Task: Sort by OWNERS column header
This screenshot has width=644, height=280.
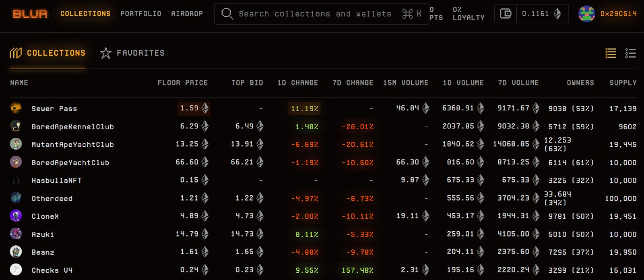Action: point(580,83)
